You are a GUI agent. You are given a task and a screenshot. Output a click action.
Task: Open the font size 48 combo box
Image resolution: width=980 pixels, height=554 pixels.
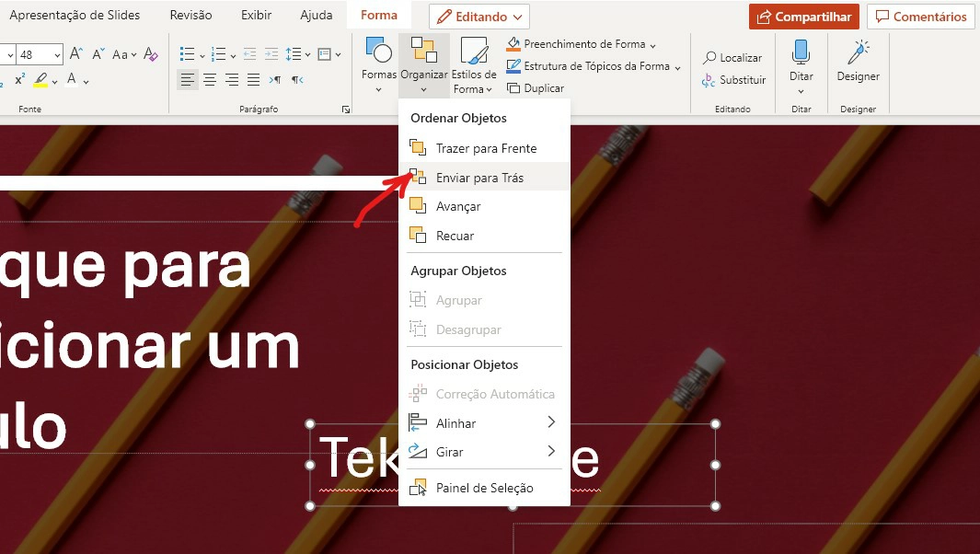click(40, 55)
